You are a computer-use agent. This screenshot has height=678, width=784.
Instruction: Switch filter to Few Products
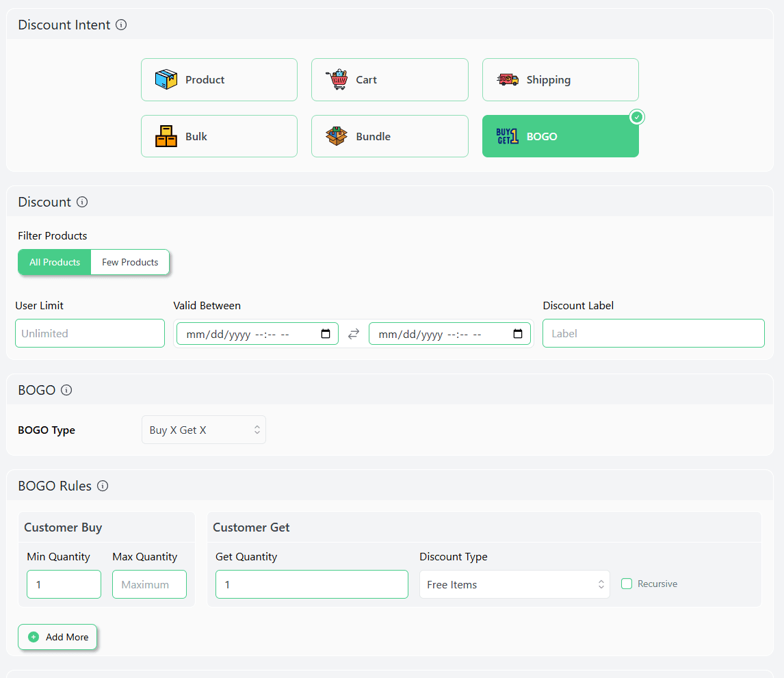pos(130,262)
